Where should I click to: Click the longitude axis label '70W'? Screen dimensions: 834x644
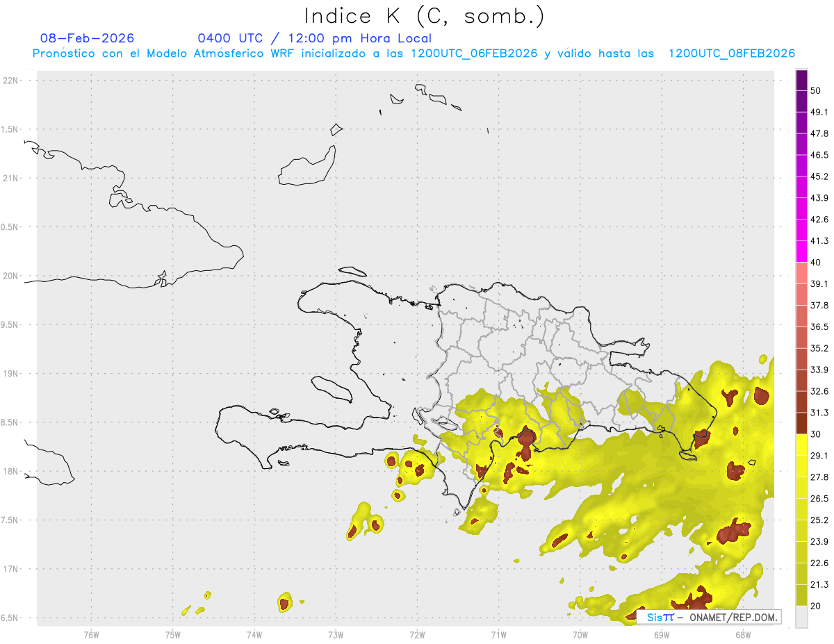click(580, 635)
